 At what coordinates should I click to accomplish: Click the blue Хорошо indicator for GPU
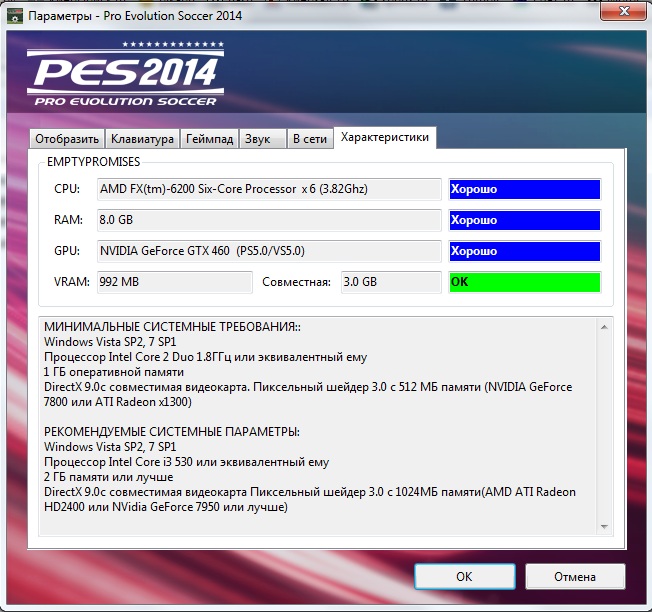click(525, 251)
